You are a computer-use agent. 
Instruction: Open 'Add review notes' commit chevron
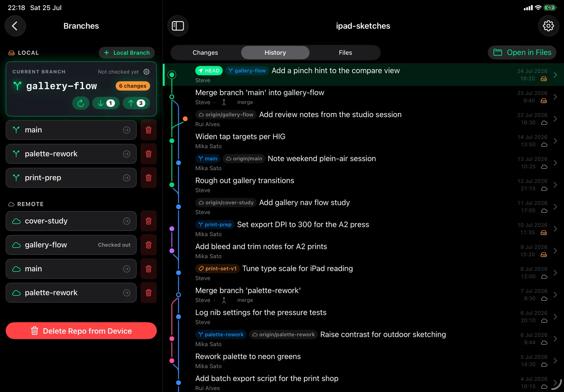tap(555, 119)
